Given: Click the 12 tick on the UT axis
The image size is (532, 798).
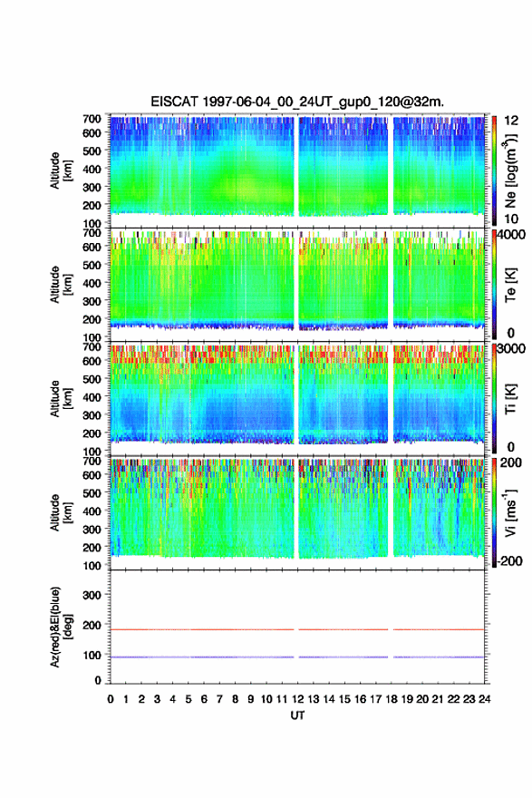Looking at the screenshot, I should tap(297, 699).
